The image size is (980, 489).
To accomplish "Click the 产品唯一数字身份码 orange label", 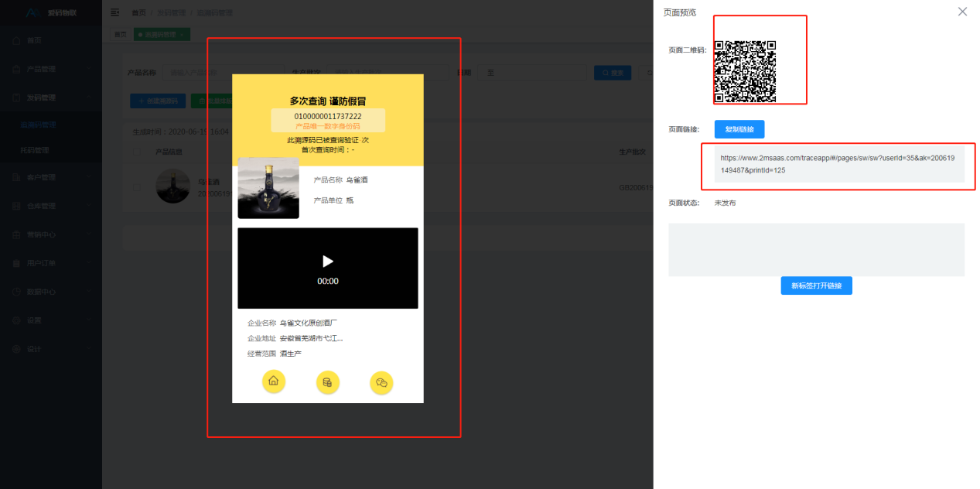I will click(328, 125).
